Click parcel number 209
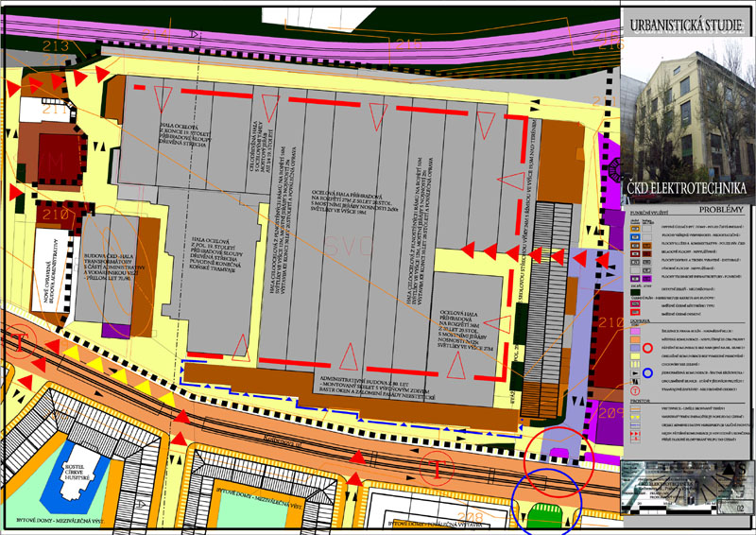Viewport: 756px width, 535px height. coord(610,413)
